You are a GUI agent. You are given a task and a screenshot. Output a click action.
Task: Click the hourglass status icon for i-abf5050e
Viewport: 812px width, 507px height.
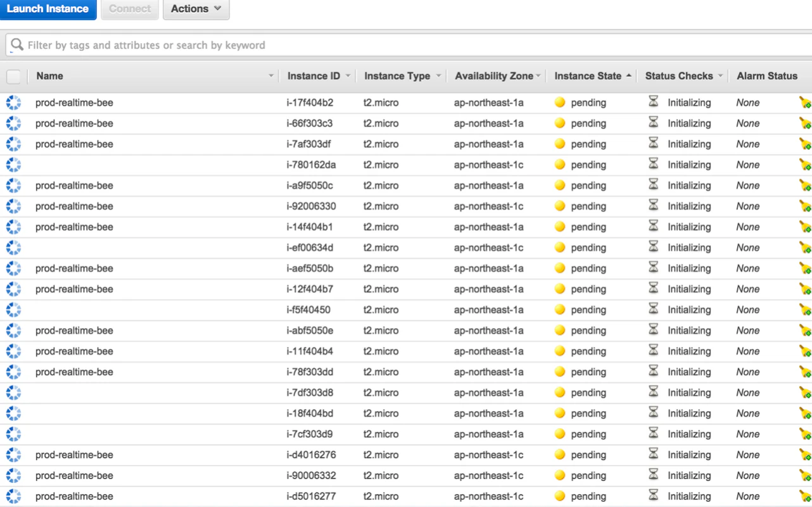[x=654, y=329]
